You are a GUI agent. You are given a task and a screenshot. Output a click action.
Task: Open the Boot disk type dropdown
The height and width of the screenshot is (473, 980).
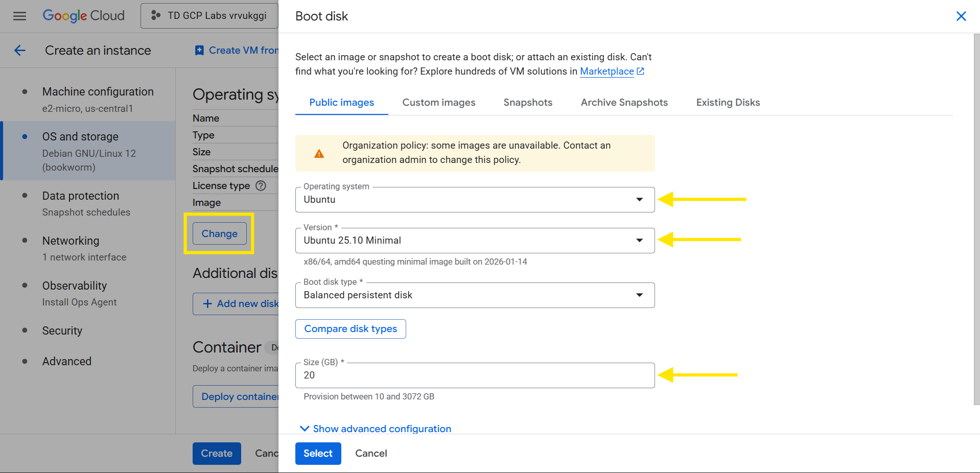coord(474,295)
